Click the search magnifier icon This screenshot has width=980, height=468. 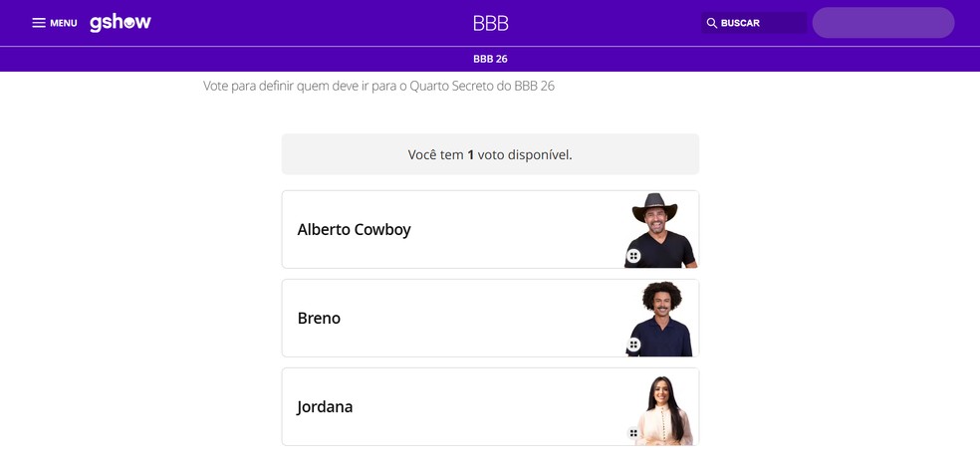pyautogui.click(x=712, y=23)
